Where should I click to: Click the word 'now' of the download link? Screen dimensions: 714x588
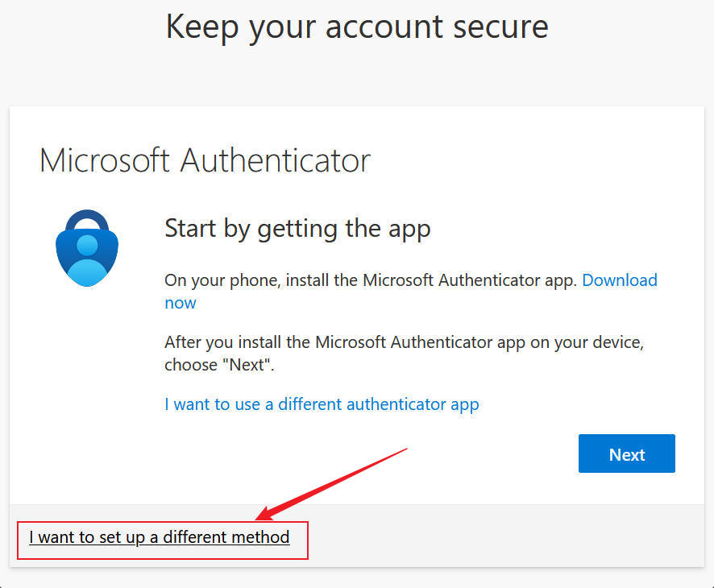(x=181, y=303)
